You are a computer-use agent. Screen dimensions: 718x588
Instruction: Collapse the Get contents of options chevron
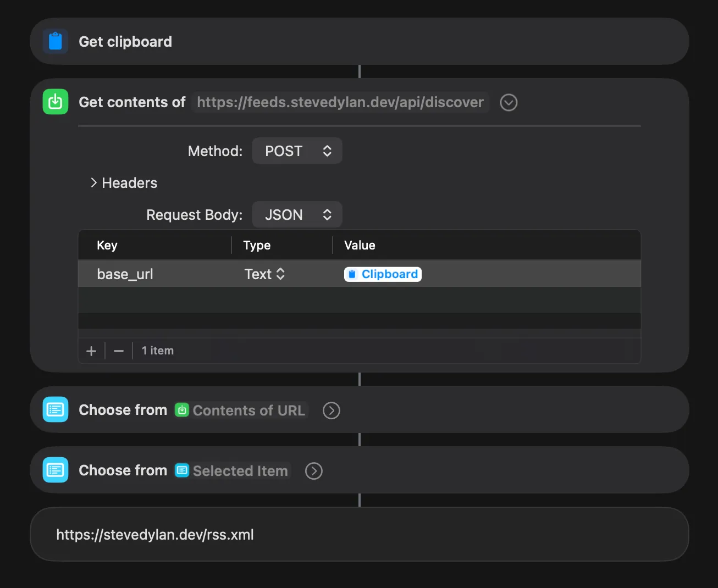[x=509, y=102]
